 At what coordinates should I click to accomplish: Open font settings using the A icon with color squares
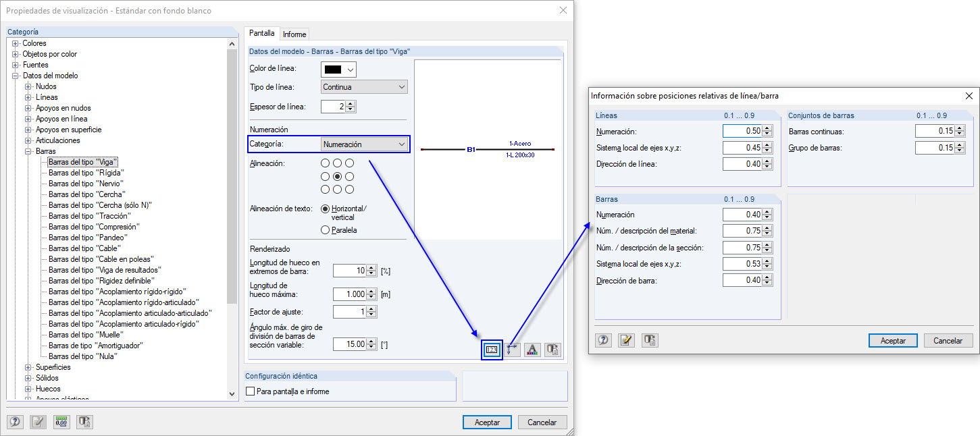click(x=532, y=350)
